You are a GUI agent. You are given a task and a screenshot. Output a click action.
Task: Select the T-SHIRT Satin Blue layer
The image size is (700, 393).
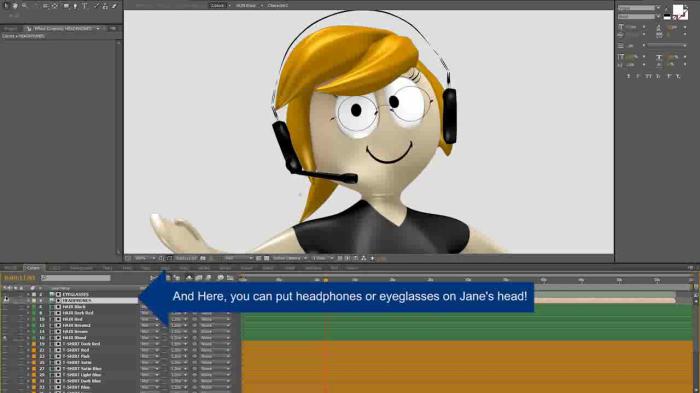coord(82,369)
